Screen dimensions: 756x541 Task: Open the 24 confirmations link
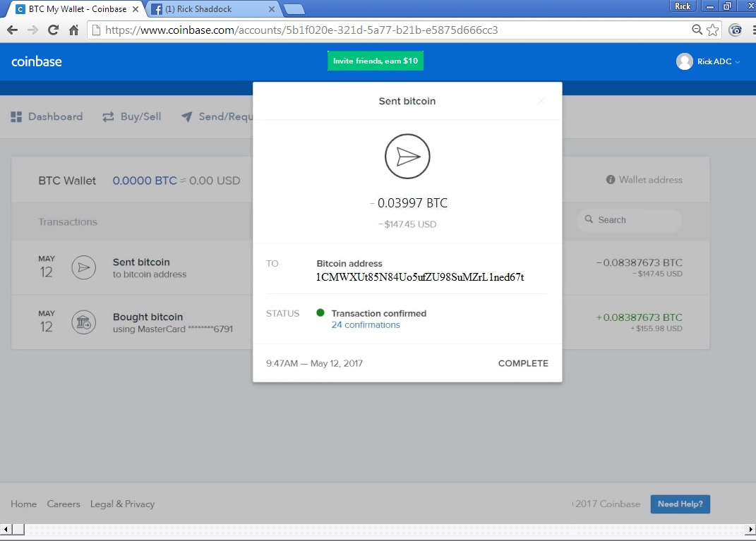pyautogui.click(x=366, y=325)
